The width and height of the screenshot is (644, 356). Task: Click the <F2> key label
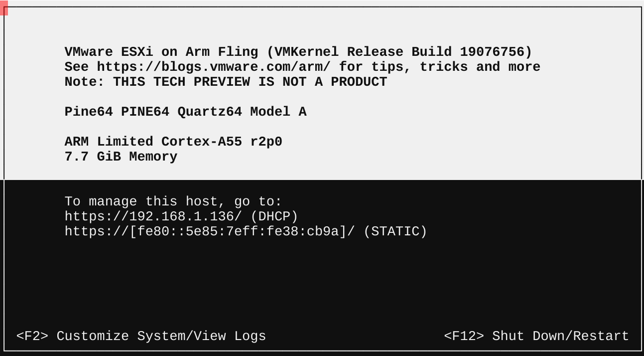point(32,336)
